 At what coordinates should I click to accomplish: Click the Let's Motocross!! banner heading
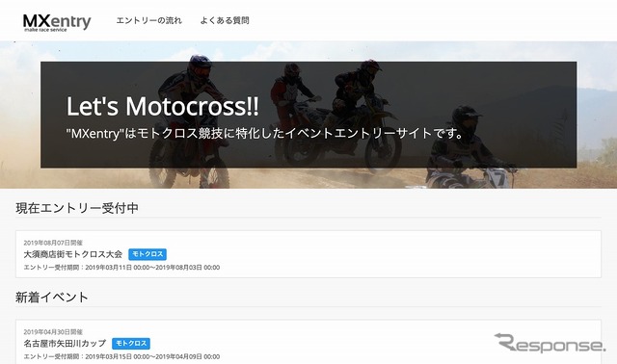point(163,106)
